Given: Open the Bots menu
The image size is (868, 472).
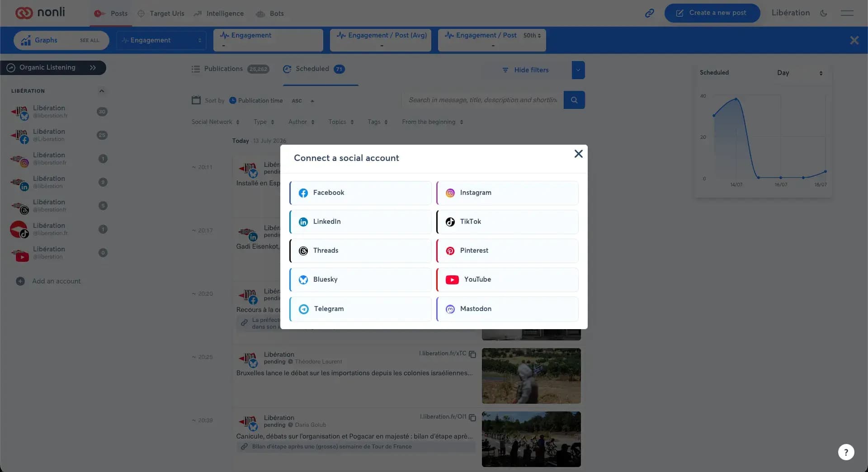Looking at the screenshot, I should point(270,14).
